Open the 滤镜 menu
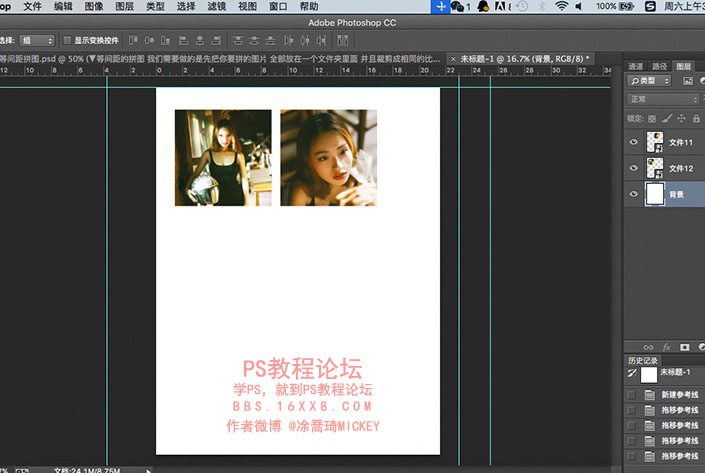 (216, 6)
